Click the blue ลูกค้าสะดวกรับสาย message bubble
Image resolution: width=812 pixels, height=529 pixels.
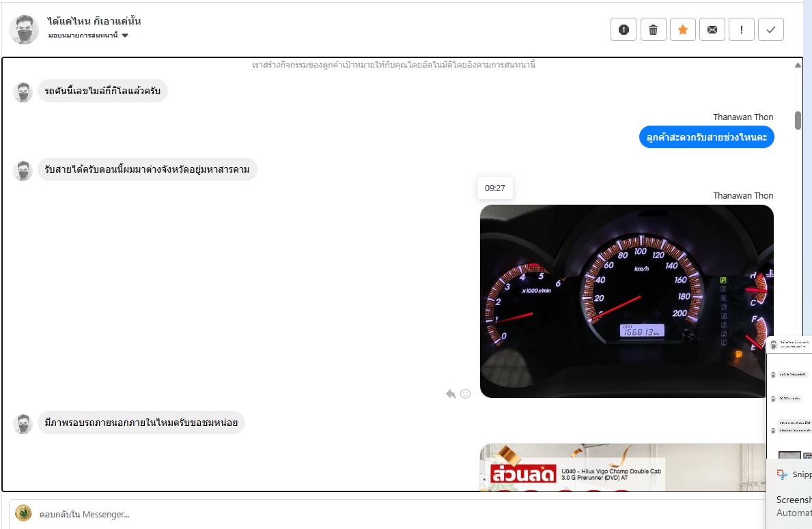pyautogui.click(x=706, y=137)
